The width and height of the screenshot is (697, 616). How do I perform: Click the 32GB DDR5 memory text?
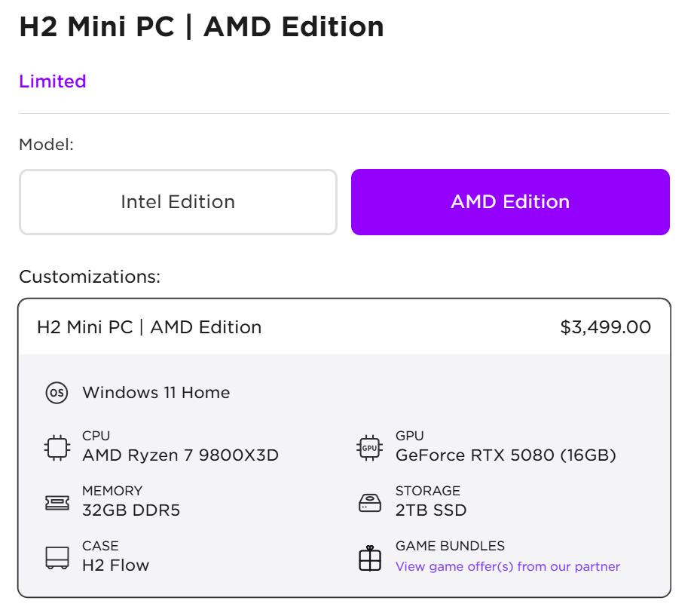[x=131, y=510]
